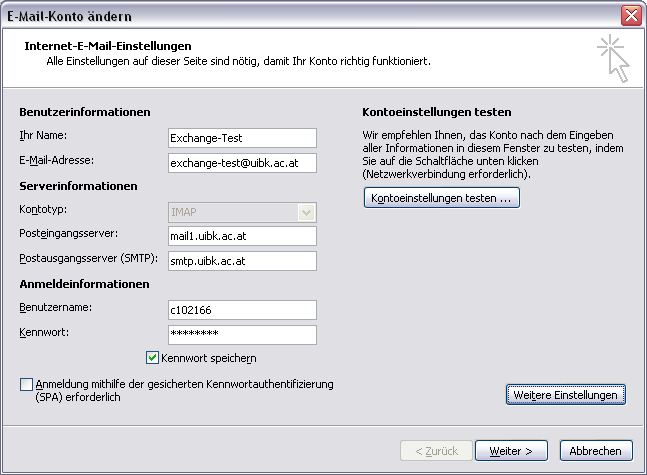
Task: Select the Kennwort password field
Action: pos(243,334)
